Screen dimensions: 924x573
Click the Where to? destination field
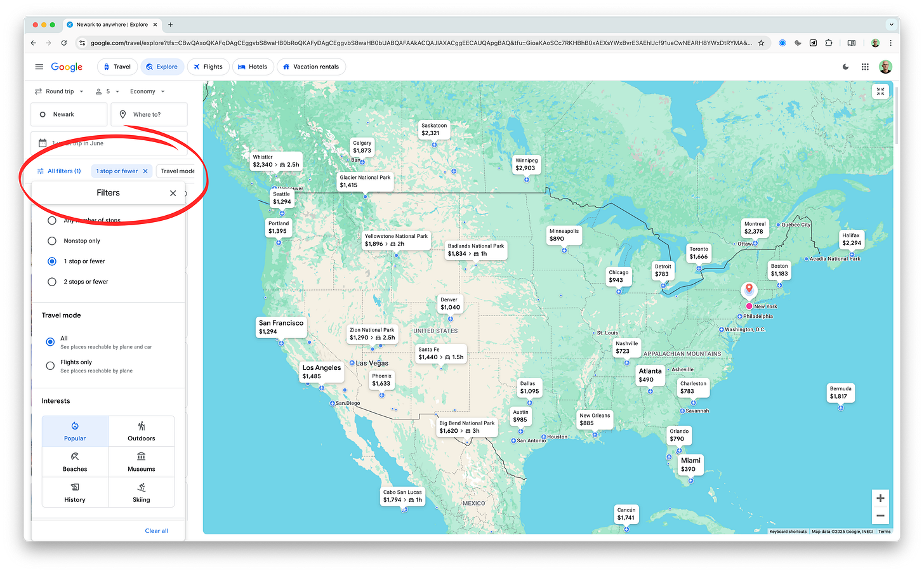click(149, 115)
